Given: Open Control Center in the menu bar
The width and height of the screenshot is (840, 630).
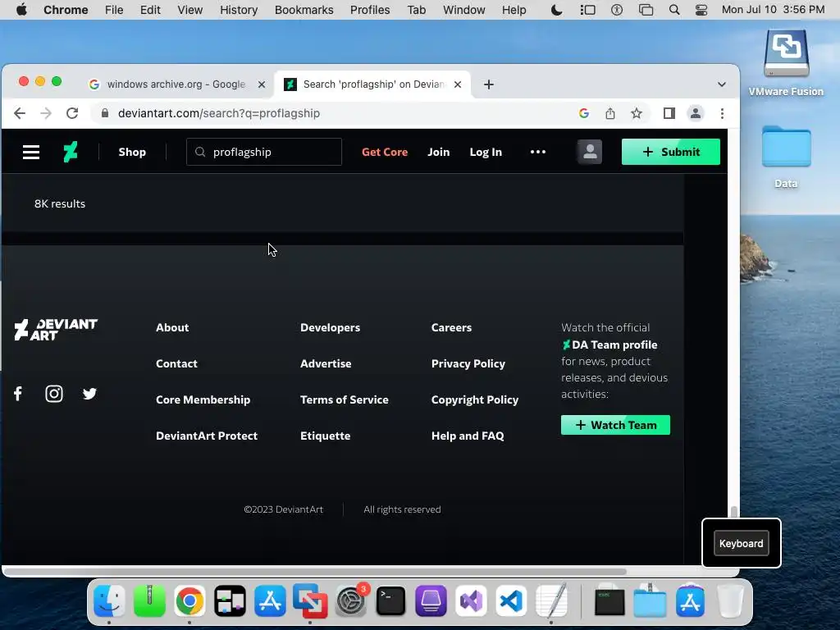Looking at the screenshot, I should click(701, 10).
